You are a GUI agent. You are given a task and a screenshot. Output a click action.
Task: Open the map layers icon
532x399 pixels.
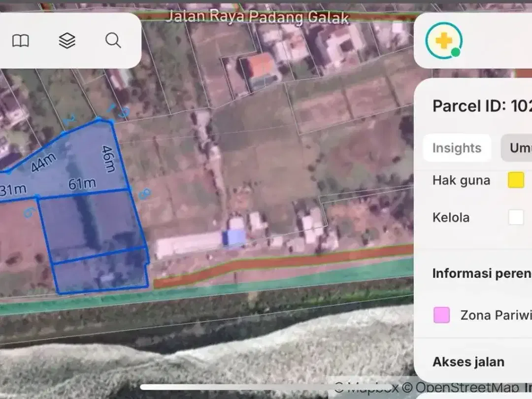tap(67, 41)
